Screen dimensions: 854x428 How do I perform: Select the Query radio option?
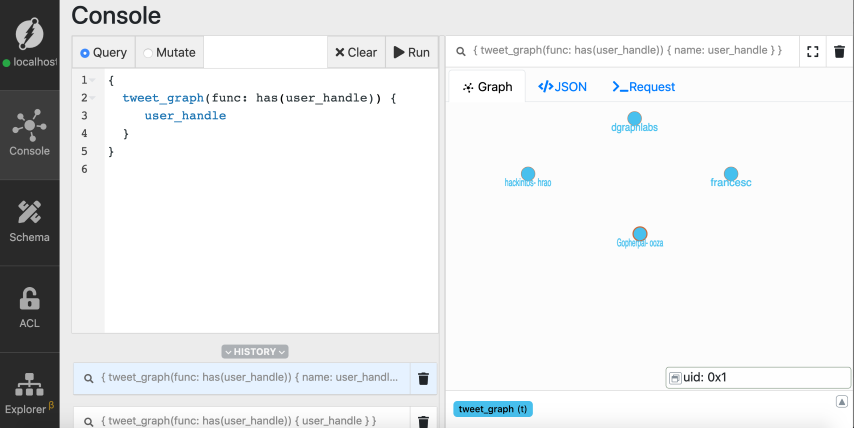103,52
